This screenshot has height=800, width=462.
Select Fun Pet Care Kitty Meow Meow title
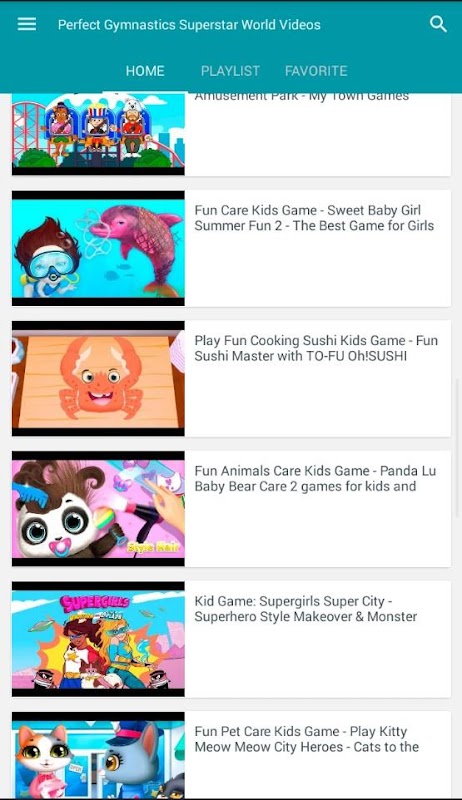pyautogui.click(x=306, y=739)
